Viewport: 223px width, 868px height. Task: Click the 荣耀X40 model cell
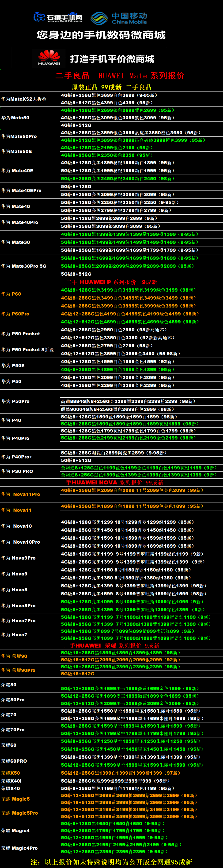pyautogui.click(x=30, y=788)
